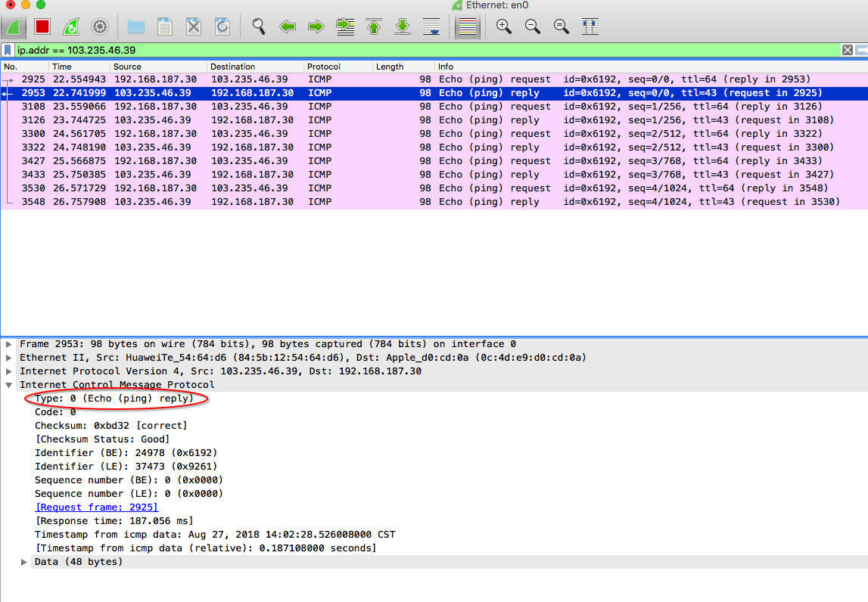Screen dimensions: 868x602
Task: Restart the current capture
Action: coord(71,26)
